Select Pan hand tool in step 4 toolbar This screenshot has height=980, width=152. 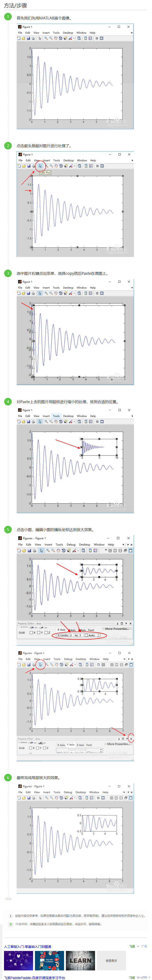pos(56,422)
